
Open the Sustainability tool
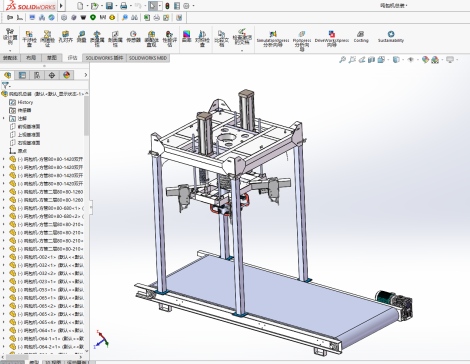pos(391,37)
